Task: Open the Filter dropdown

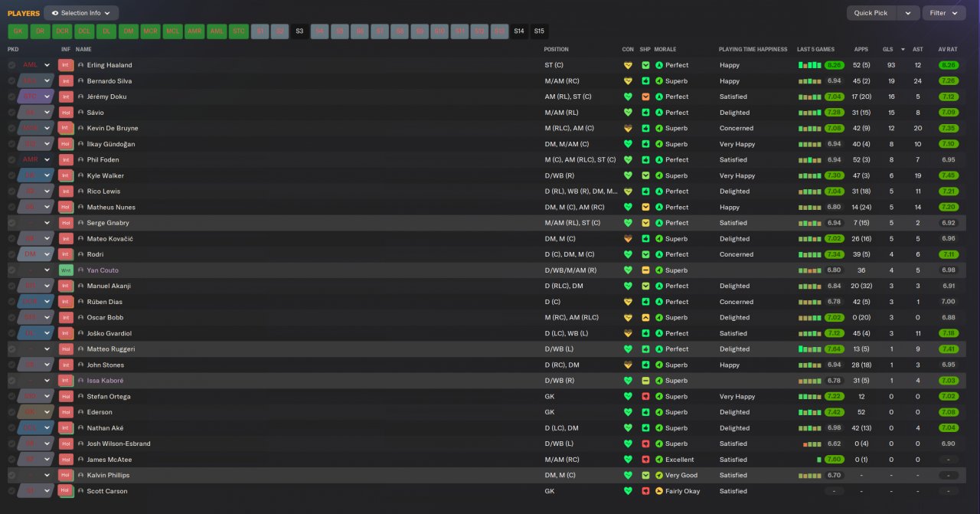Action: 944,13
